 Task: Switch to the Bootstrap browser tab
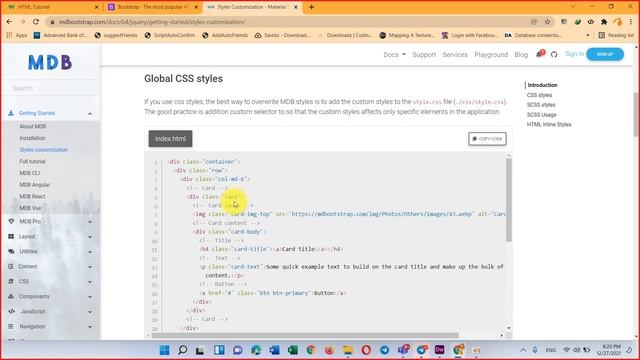153,7
